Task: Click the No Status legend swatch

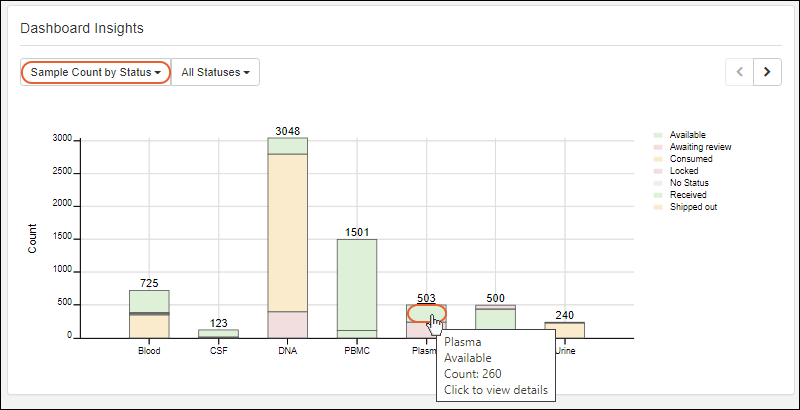Action: (658, 183)
